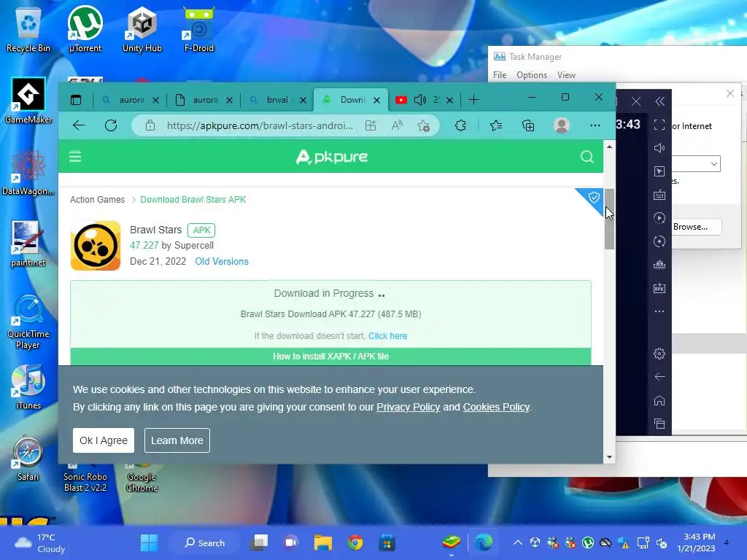Open BlueStacks more options ellipsis
This screenshot has width=747, height=560.
point(659,311)
